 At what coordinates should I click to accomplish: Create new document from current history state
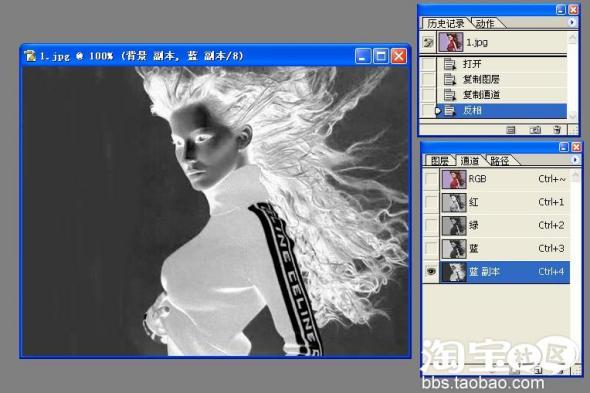coord(511,130)
